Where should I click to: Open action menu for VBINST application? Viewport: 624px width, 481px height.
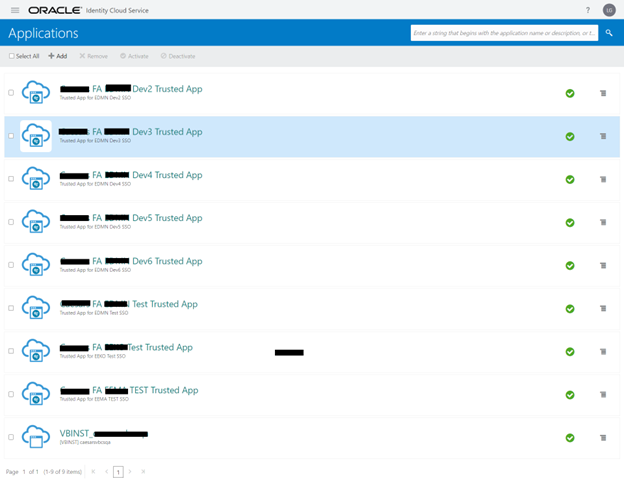click(x=603, y=437)
